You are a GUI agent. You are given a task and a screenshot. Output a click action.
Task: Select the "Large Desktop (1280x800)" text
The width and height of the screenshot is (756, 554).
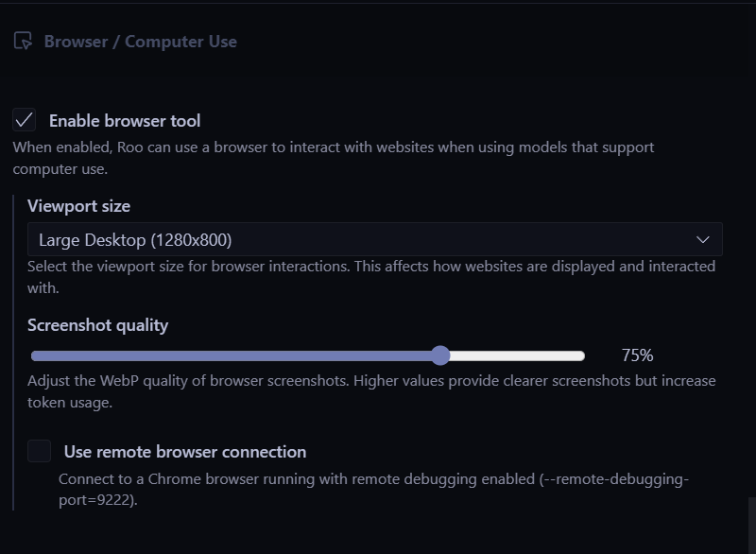tap(135, 240)
